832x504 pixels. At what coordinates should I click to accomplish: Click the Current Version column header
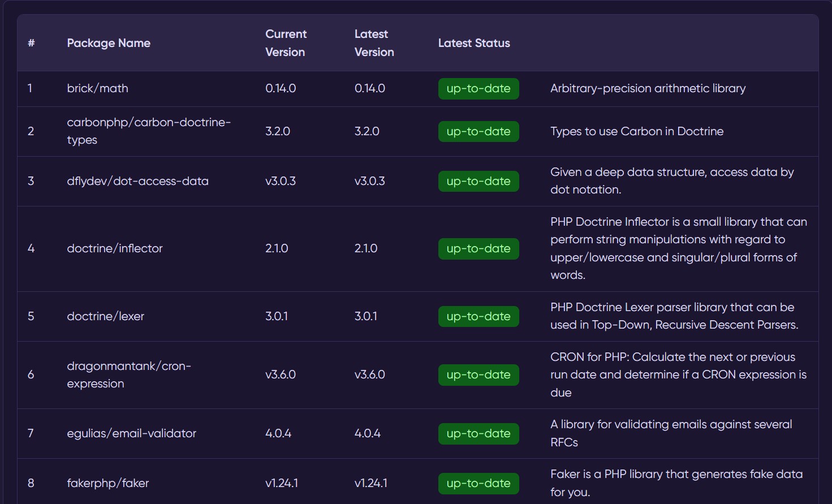286,43
